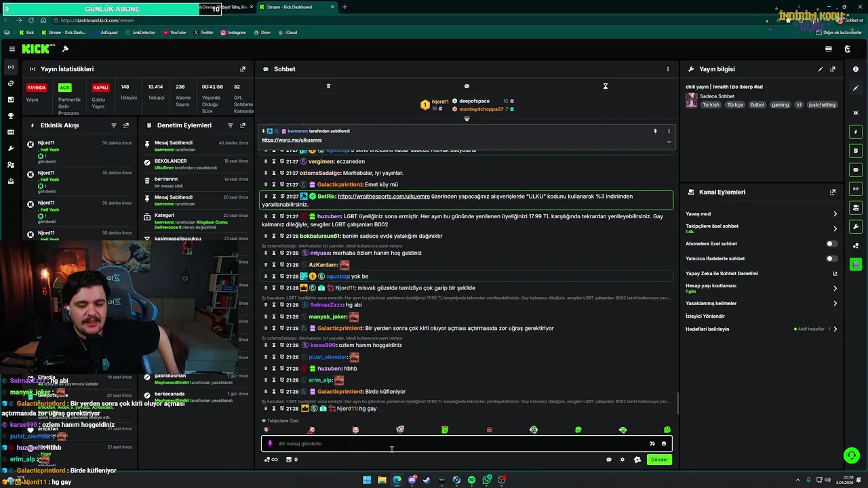
Task: Toggle Abonelere özel sohbet switch
Action: 831,243
